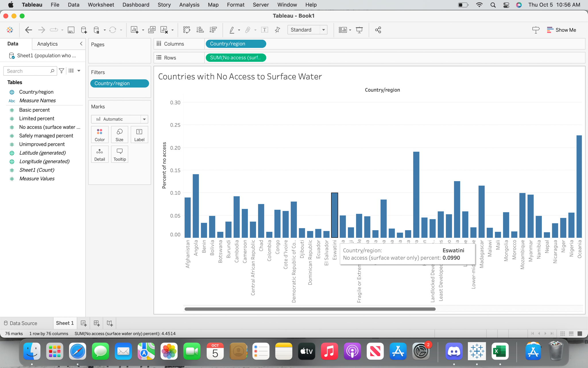Image resolution: width=588 pixels, height=368 pixels.
Task: Click the New Worksheet icon at bottom
Action: (x=84, y=323)
